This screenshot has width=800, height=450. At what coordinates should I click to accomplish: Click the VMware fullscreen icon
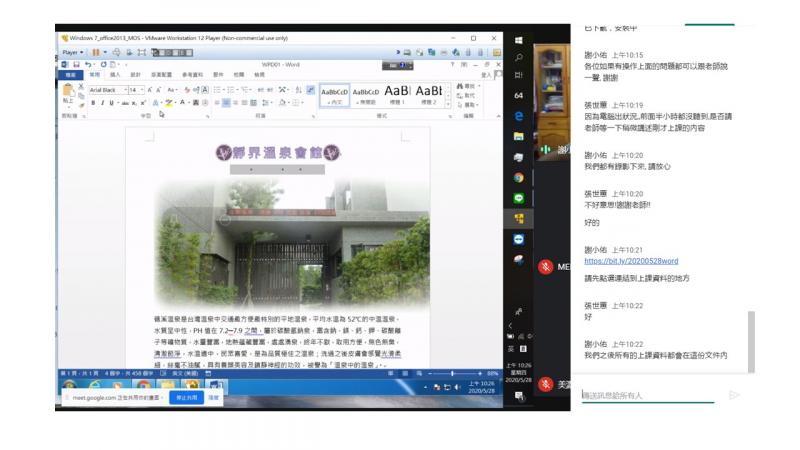click(x=142, y=53)
